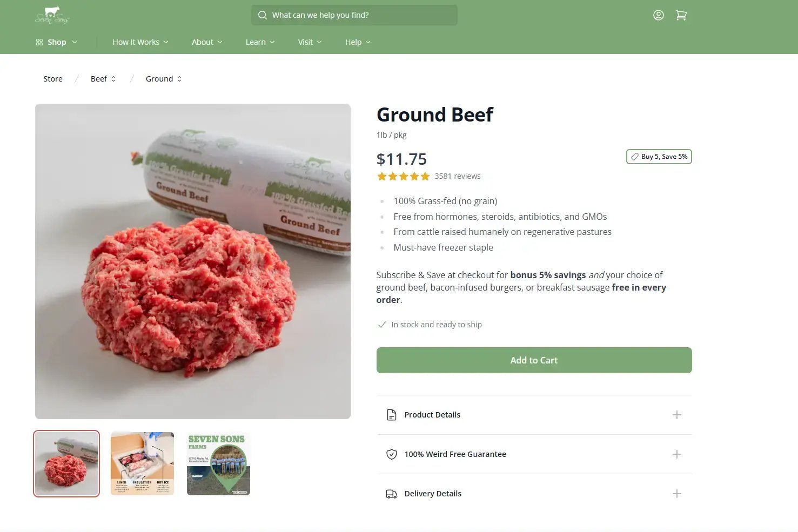Viewport: 798px width, 532px height.
Task: Click the Seven Sons logo
Action: [x=52, y=15]
